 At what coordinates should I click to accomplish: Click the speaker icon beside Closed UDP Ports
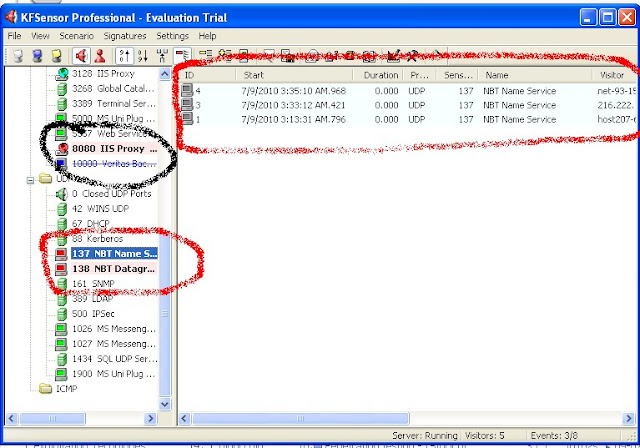pos(62,194)
